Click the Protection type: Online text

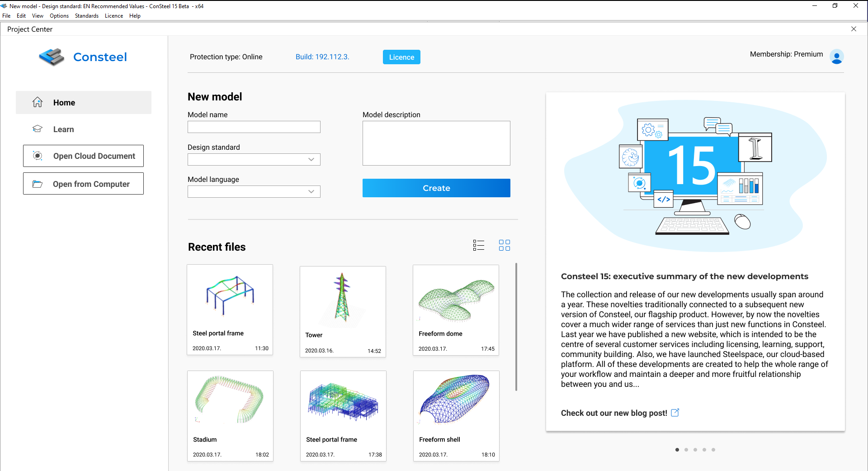(226, 57)
